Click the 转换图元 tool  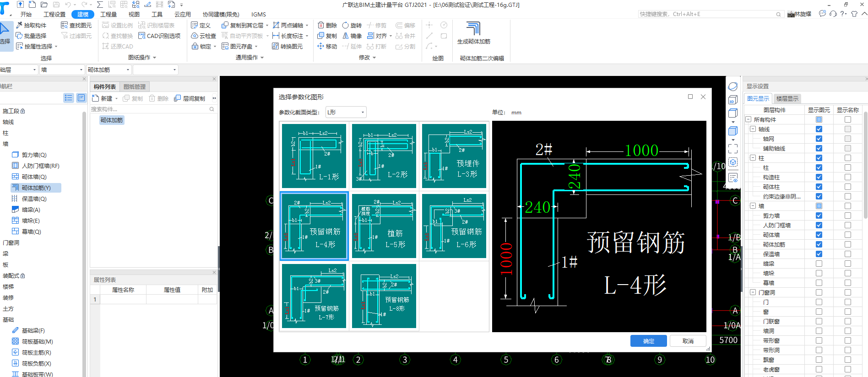tap(288, 46)
